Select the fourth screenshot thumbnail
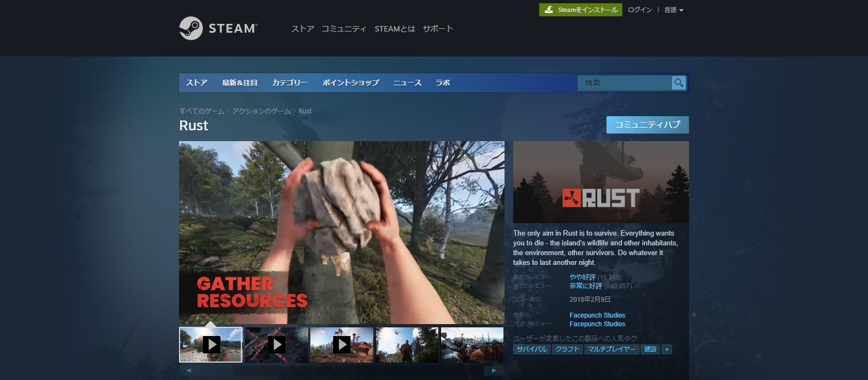This screenshot has width=868, height=380. pyautogui.click(x=407, y=345)
